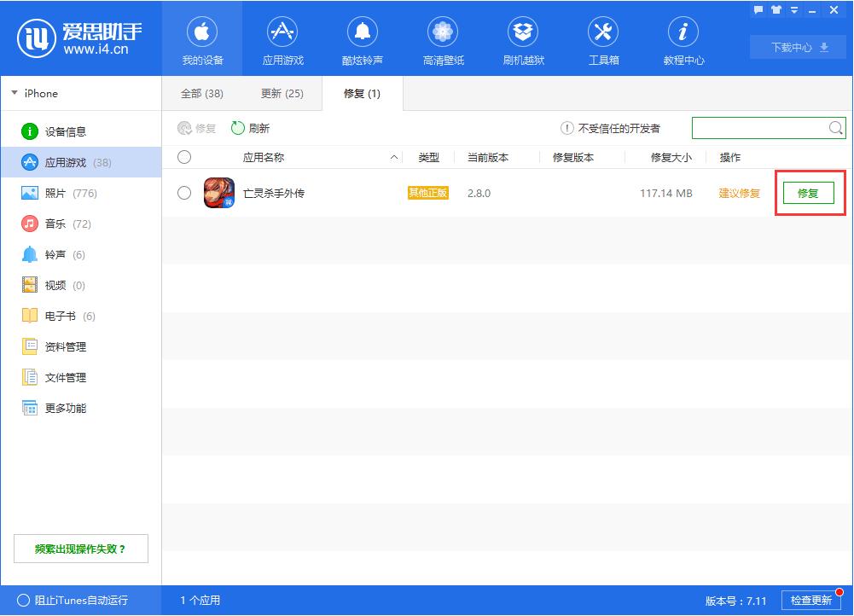
Task: Switch to the 更新 (25) tab
Action: (x=282, y=93)
